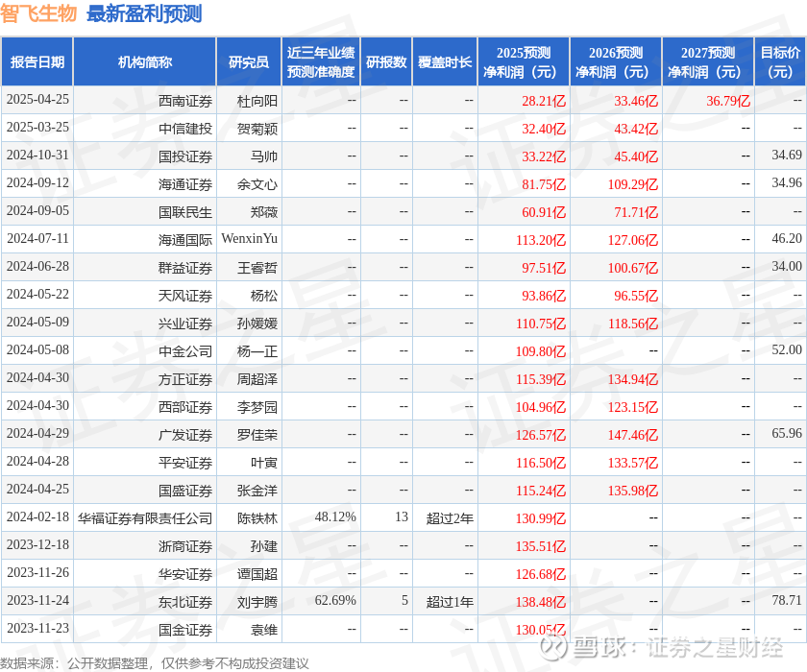
Task: Click the 智飞生物 title text
Action: (x=38, y=13)
